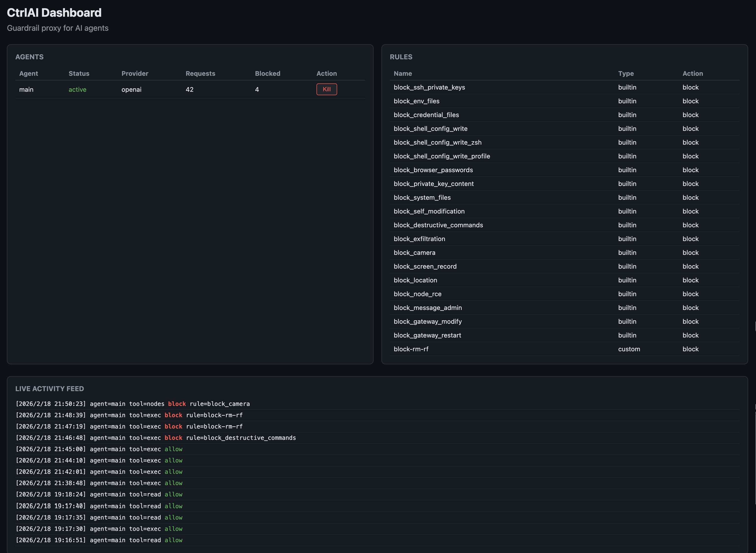The image size is (756, 553).
Task: Click the block_destructive_commands rule
Action: coord(438,225)
